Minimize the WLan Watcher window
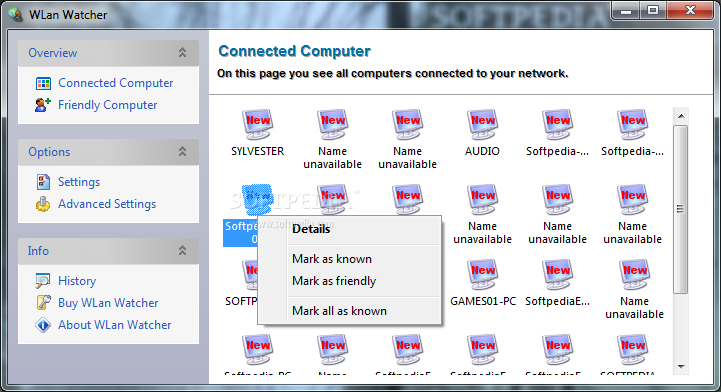Image resolution: width=721 pixels, height=392 pixels. click(626, 11)
